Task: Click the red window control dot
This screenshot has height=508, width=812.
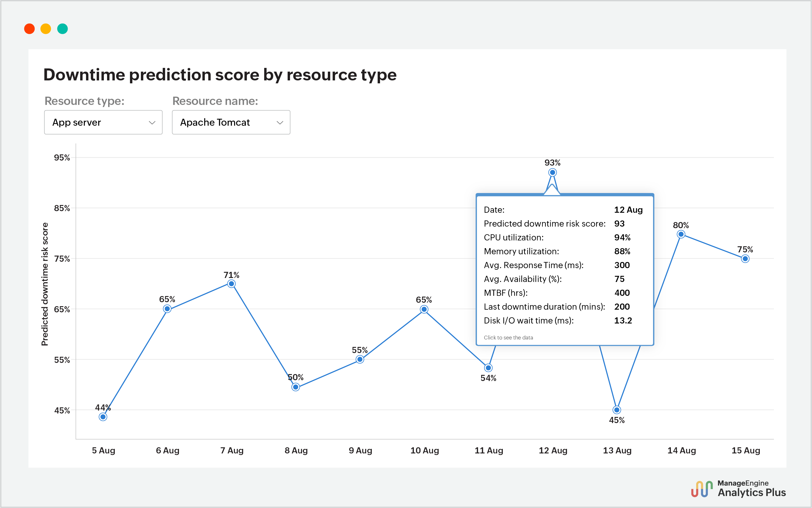Action: [30, 28]
